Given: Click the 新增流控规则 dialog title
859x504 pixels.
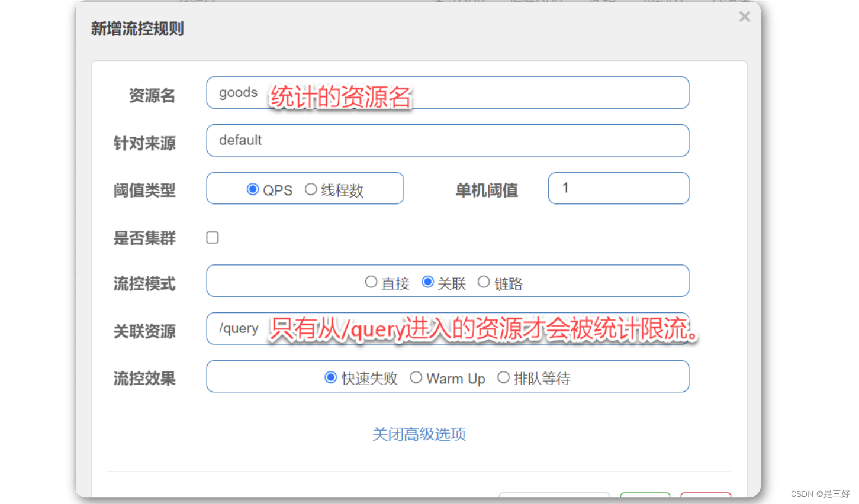Looking at the screenshot, I should (137, 28).
